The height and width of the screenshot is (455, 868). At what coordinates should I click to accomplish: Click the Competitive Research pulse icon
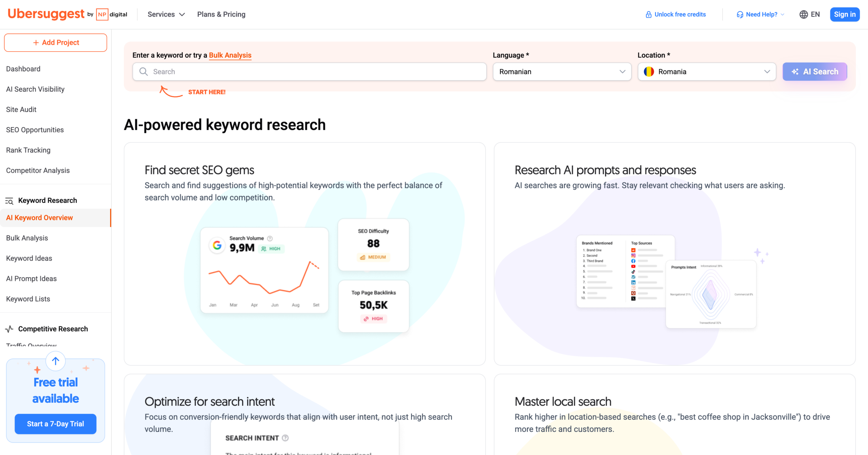coord(9,329)
